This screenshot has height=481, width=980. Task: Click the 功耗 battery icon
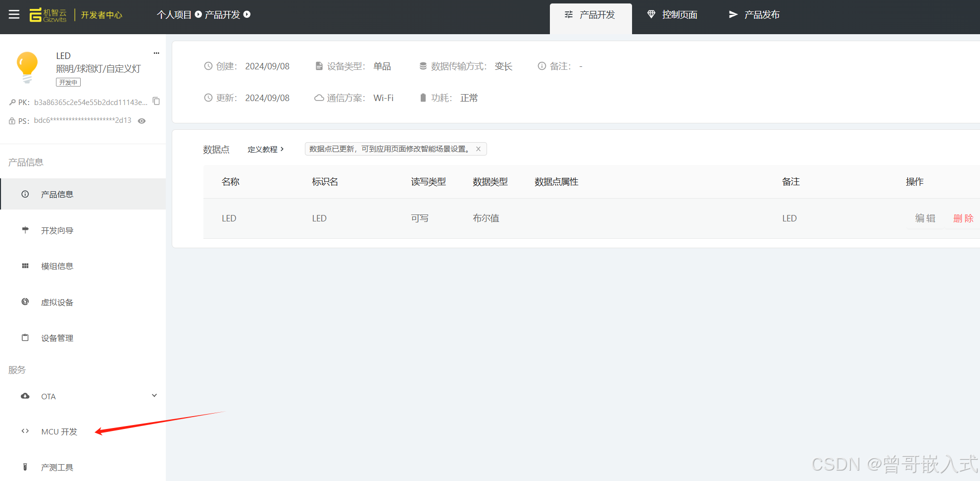coord(423,98)
